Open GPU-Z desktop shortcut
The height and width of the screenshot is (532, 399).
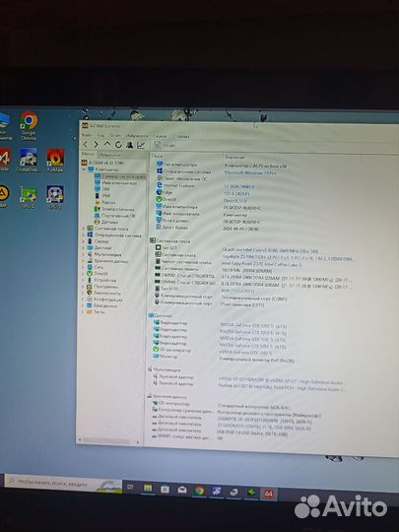(29, 197)
